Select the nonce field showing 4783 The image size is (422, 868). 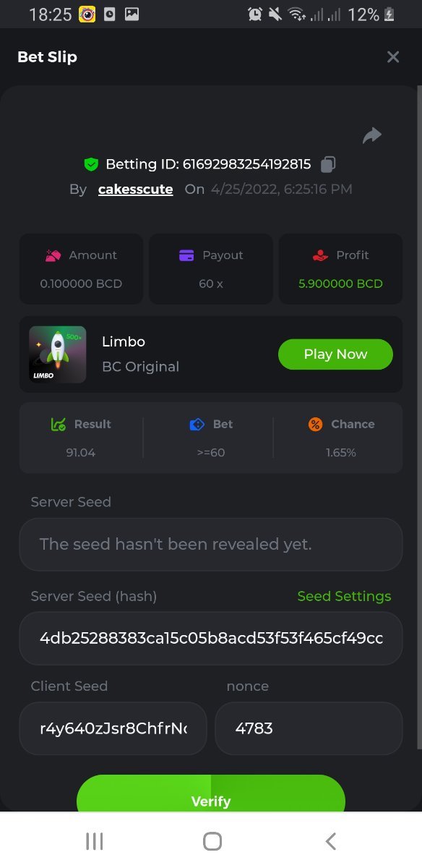coord(309,728)
